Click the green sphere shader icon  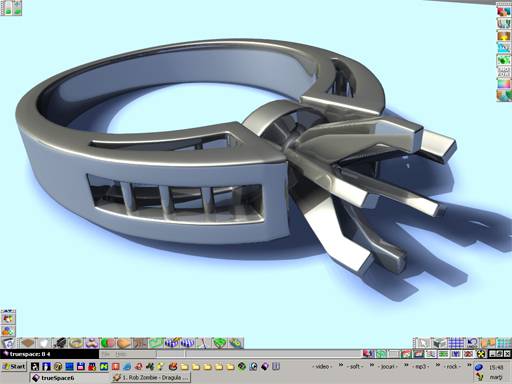pyautogui.click(x=504, y=60)
